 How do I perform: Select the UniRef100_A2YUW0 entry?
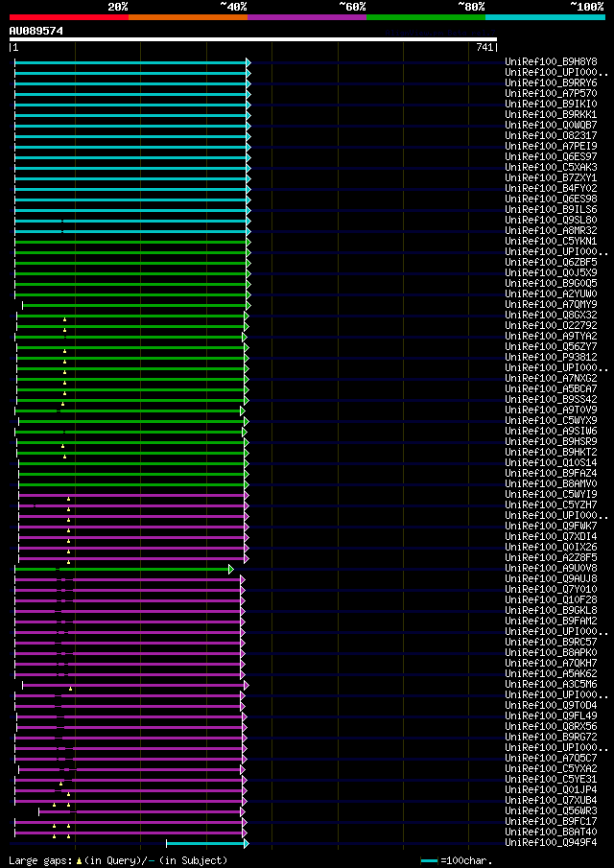coord(551,293)
